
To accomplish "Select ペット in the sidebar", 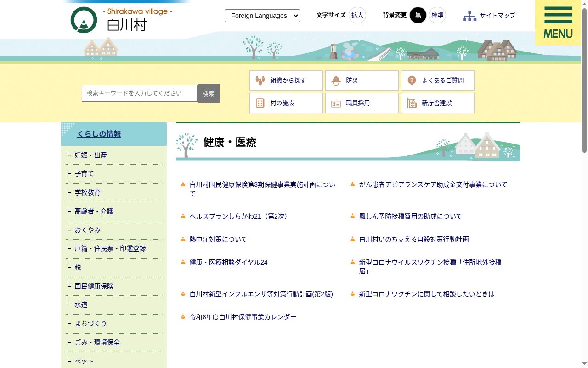I will 85,361.
